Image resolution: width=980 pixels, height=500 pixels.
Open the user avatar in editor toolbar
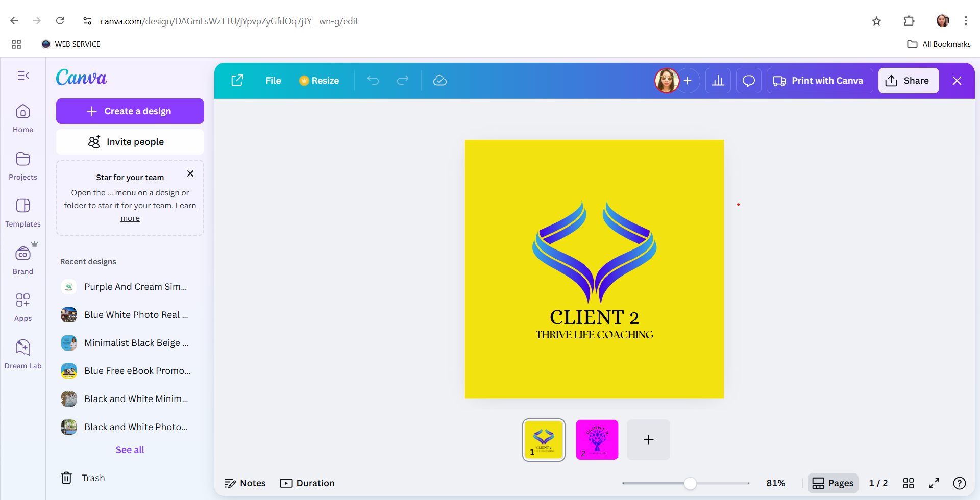667,81
